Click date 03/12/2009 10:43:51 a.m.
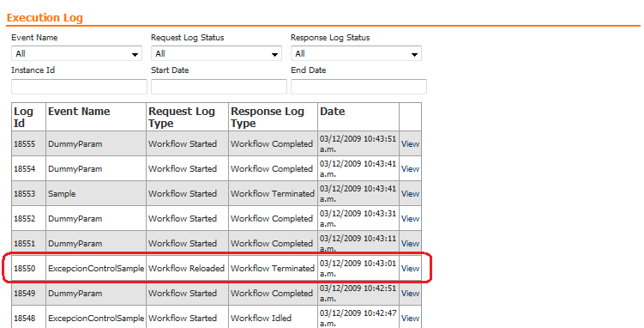 tap(358, 144)
